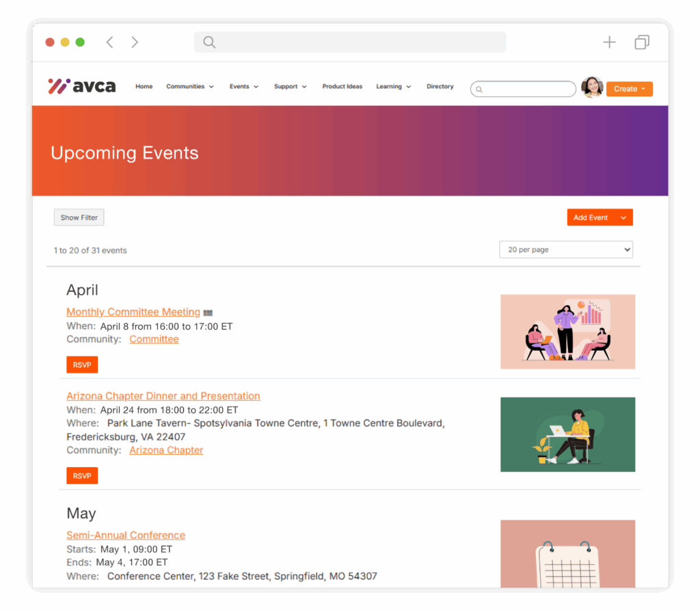Viewport: 700px width, 612px height.
Task: RSVP to the Arizona Chapter Dinner
Action: click(82, 476)
